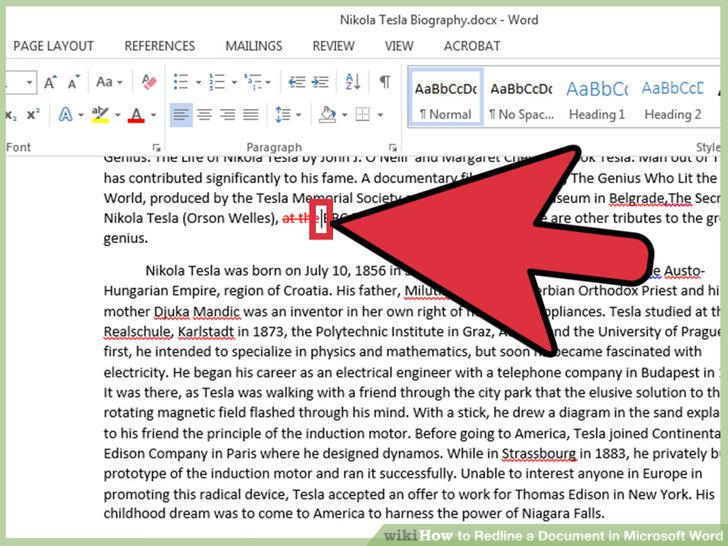Viewport: 728px width, 546px height.
Task: Select the No Spacing style
Action: coord(521,98)
